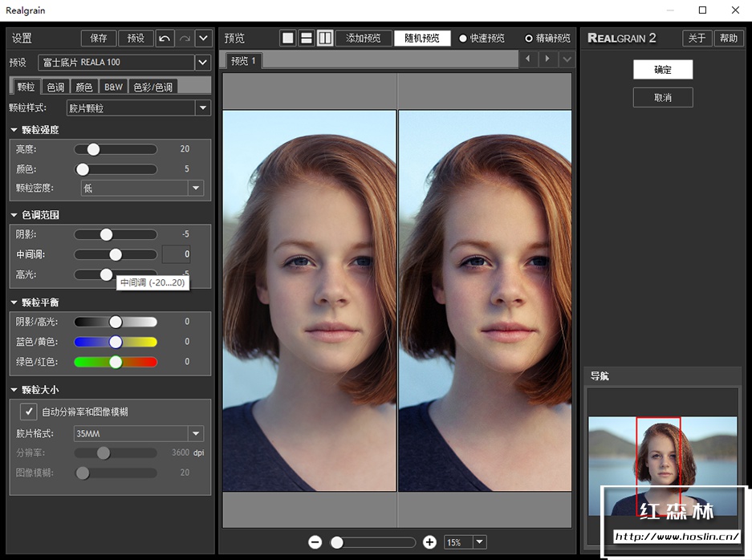Click the 随机预览 button

pyautogui.click(x=421, y=39)
